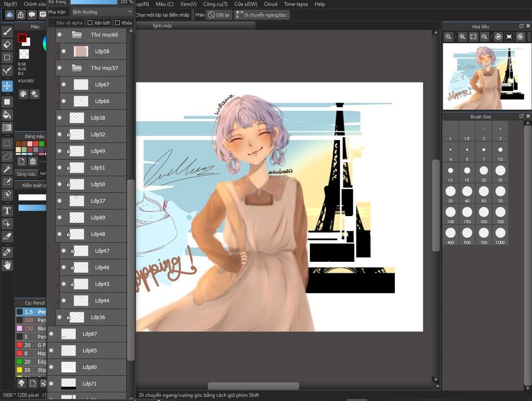The height and width of the screenshot is (401, 532).
Task: Toggle visibility of Thư mục60 folder
Action: 59,35
